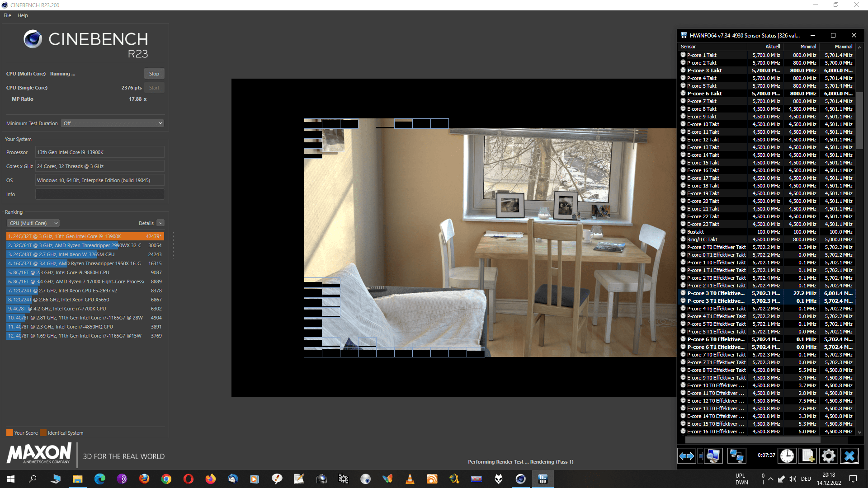Image resolution: width=868 pixels, height=488 pixels.
Task: Click the DEU input language indicator
Action: (x=806, y=479)
